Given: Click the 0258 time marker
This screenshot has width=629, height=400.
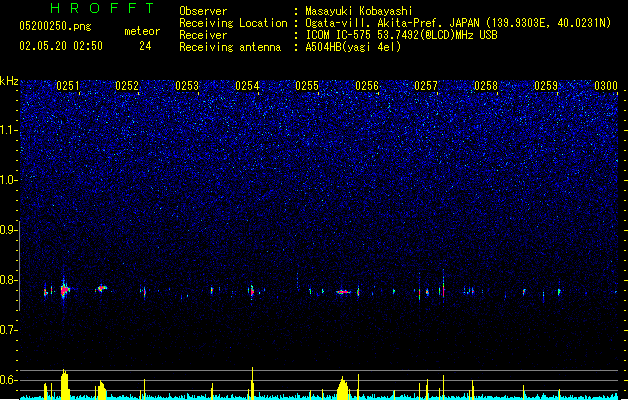Looking at the screenshot, I should pyautogui.click(x=486, y=86).
